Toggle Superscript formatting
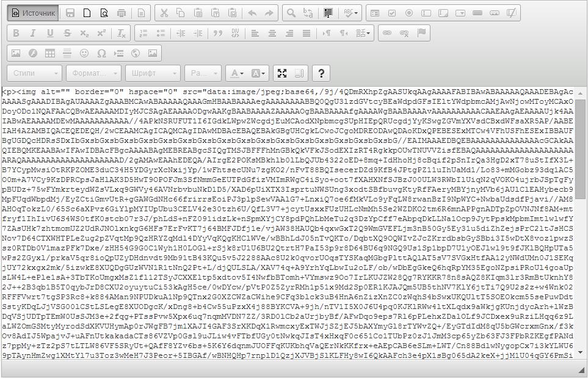Screen dimensions: 588x378 coord(101,33)
